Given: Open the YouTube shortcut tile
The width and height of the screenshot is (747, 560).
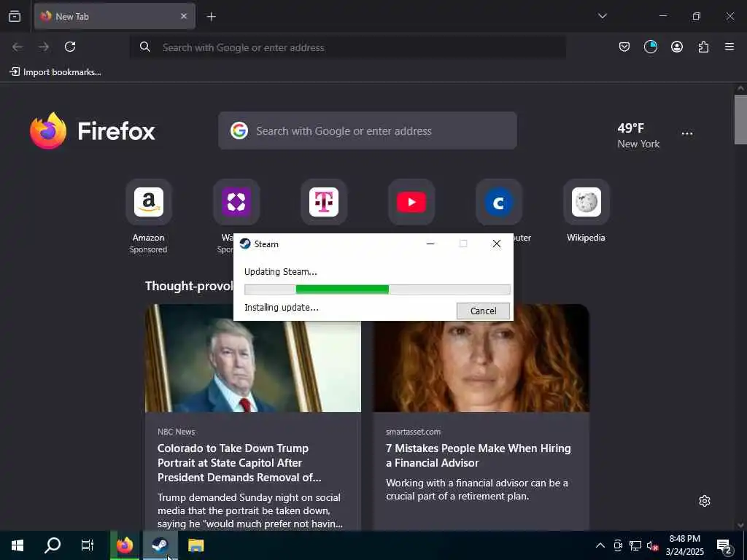Looking at the screenshot, I should (x=411, y=202).
